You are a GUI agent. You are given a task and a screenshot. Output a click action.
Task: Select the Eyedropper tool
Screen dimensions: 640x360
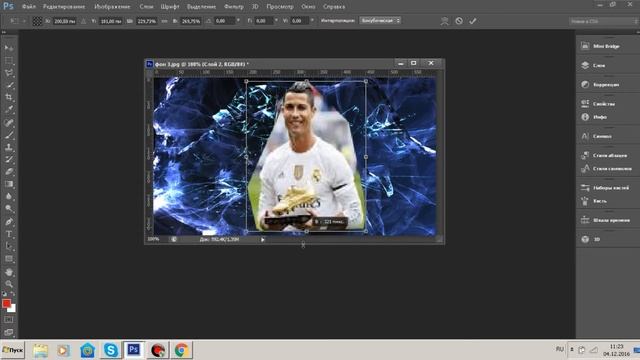[x=9, y=109]
